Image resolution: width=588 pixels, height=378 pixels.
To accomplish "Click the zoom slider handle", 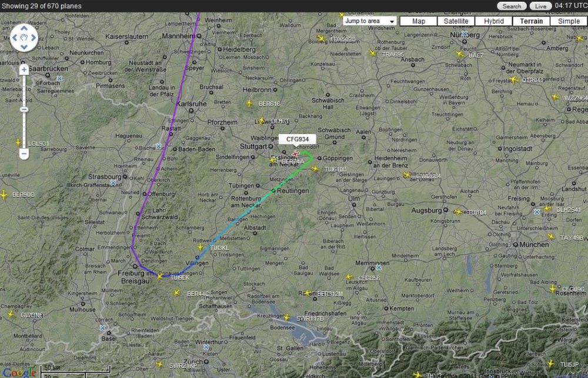I will point(24,109).
